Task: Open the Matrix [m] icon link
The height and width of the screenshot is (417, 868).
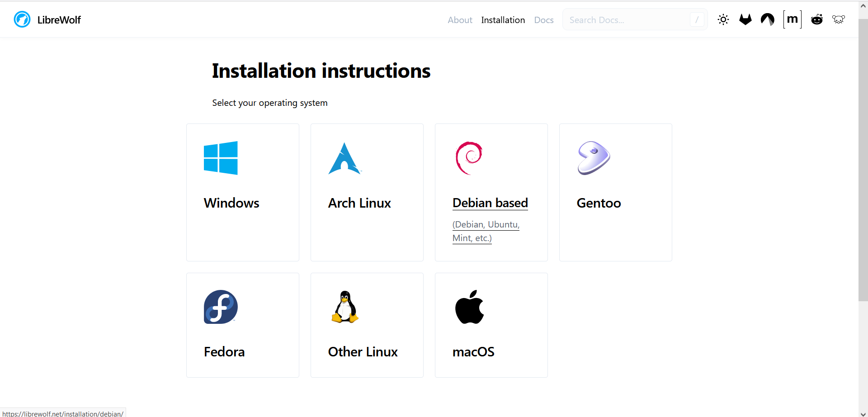Action: click(793, 19)
